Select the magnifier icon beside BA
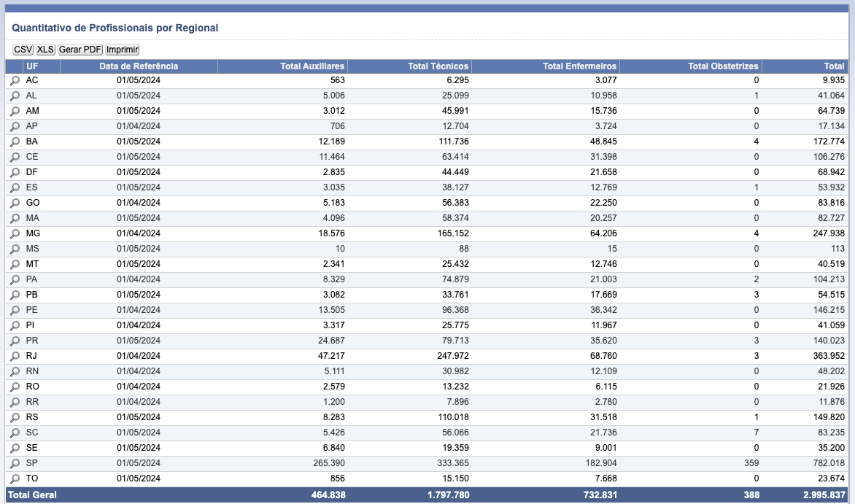Screen dimensions: 855x504 15,142
